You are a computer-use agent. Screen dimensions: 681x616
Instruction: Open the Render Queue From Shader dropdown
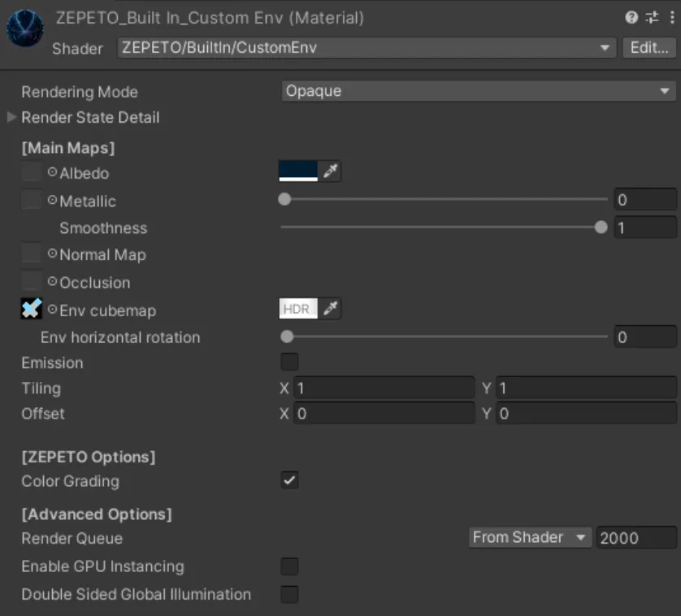click(x=530, y=538)
